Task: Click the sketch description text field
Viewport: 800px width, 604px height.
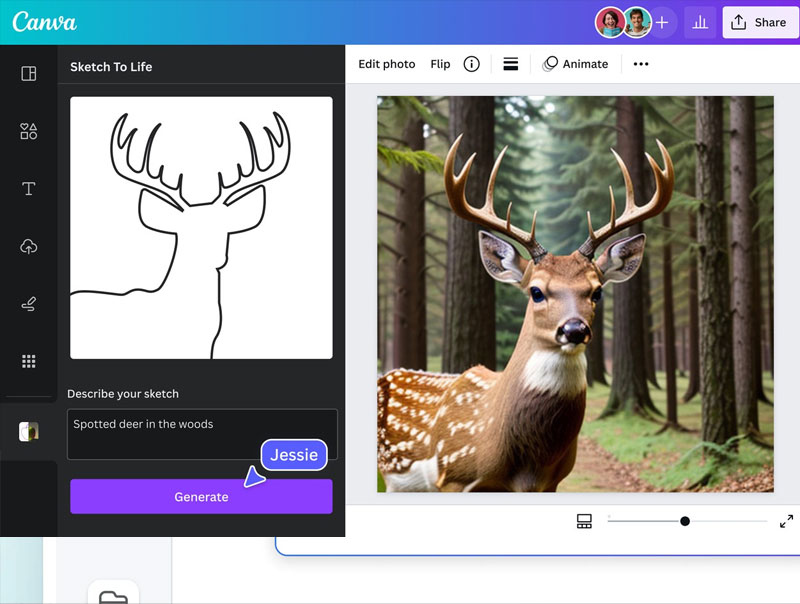Action: [202, 434]
